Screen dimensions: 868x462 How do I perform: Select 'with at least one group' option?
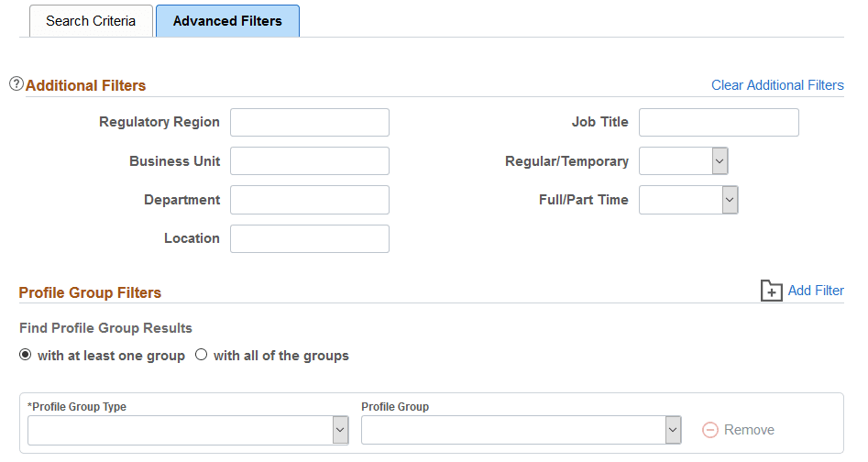coord(26,356)
